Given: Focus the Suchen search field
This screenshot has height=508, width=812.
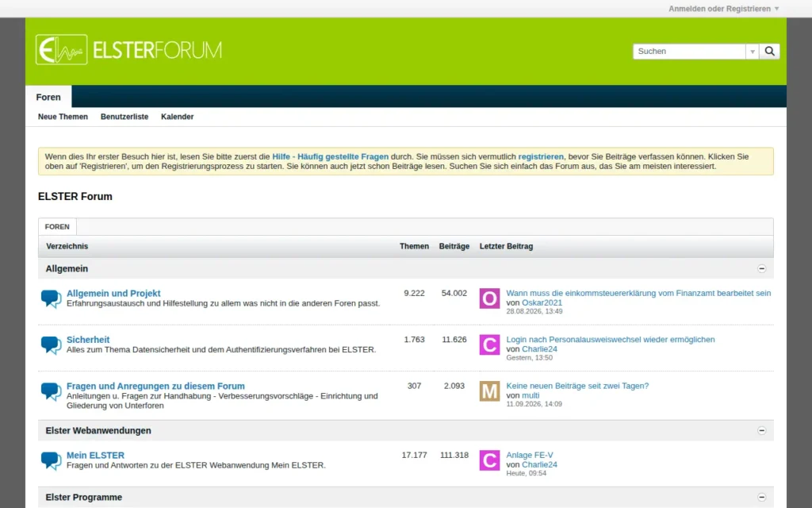Looking at the screenshot, I should [689, 52].
